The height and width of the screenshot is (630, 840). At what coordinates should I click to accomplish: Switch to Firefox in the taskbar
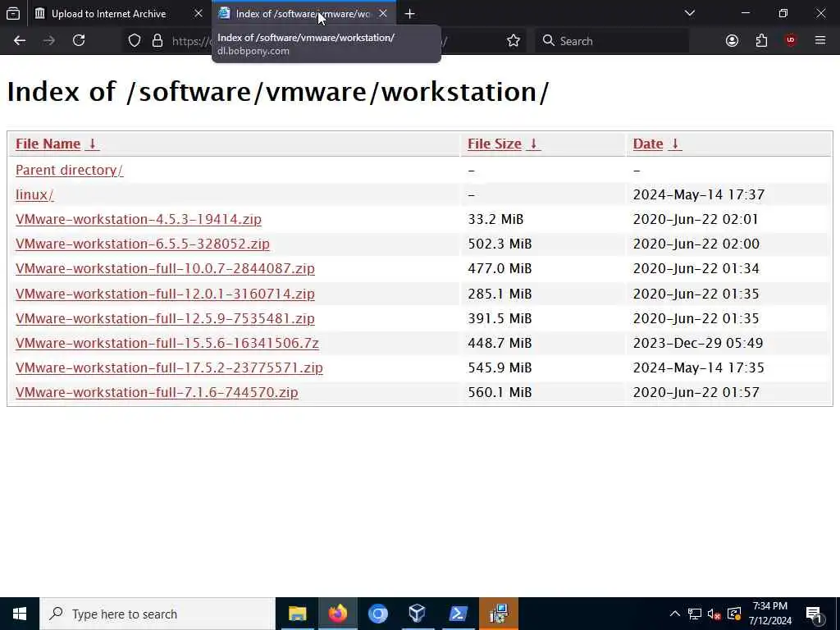click(337, 614)
